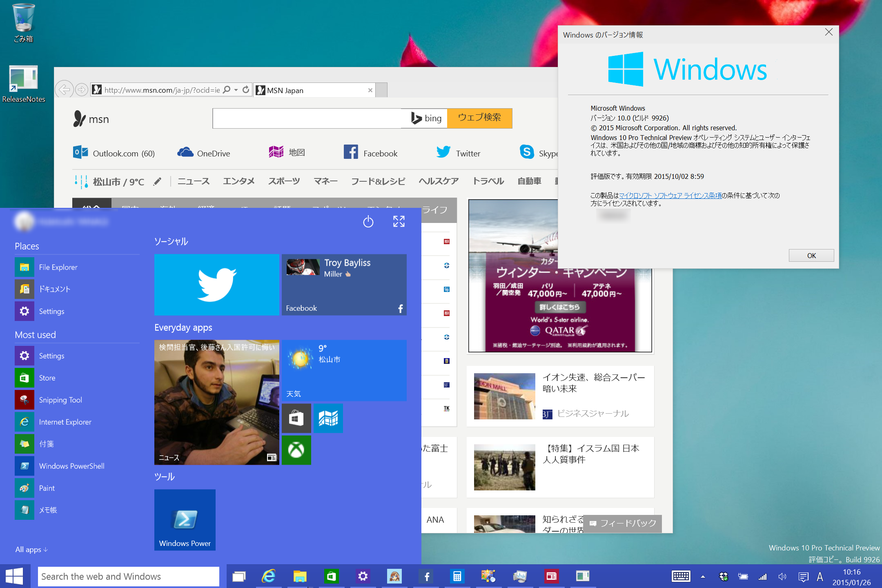Open the volume slider from tray
882x588 pixels.
(782, 577)
